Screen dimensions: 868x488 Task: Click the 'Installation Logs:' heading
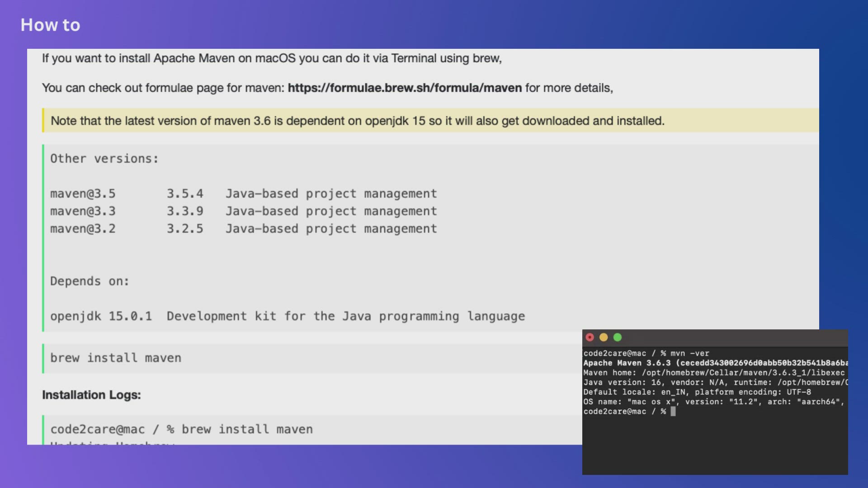pyautogui.click(x=91, y=395)
